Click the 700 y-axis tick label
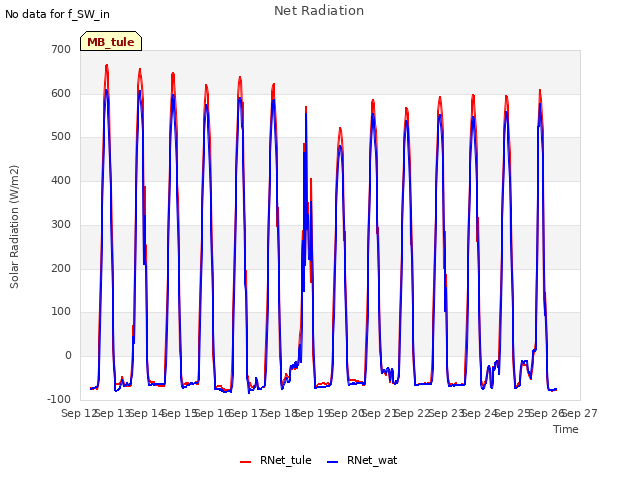 click(61, 49)
